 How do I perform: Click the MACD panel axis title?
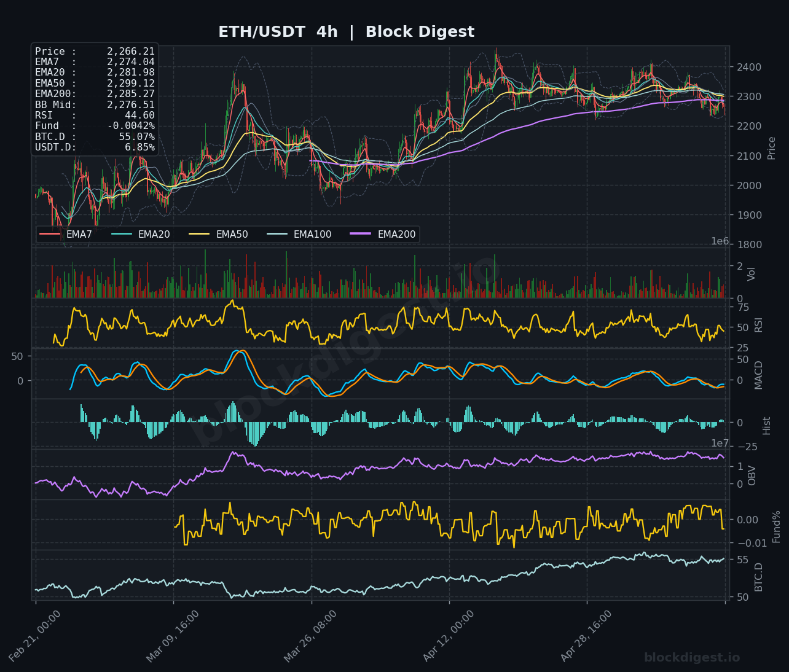click(x=758, y=375)
